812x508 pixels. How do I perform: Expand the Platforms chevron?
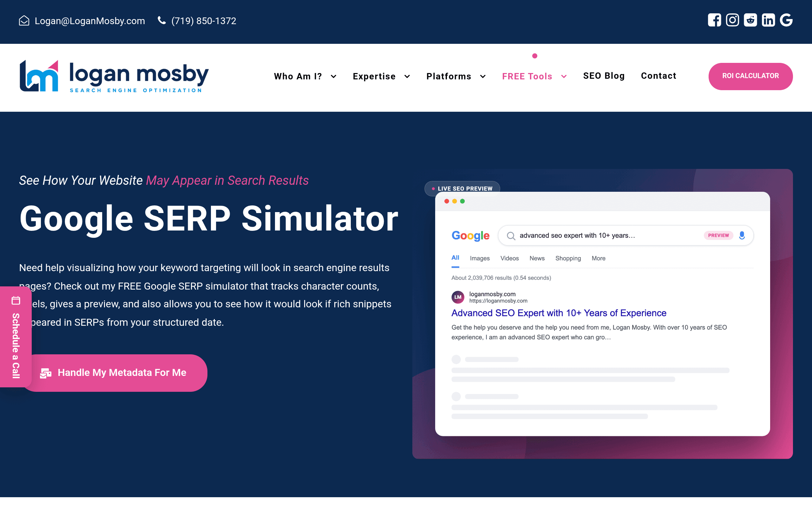[483, 77]
